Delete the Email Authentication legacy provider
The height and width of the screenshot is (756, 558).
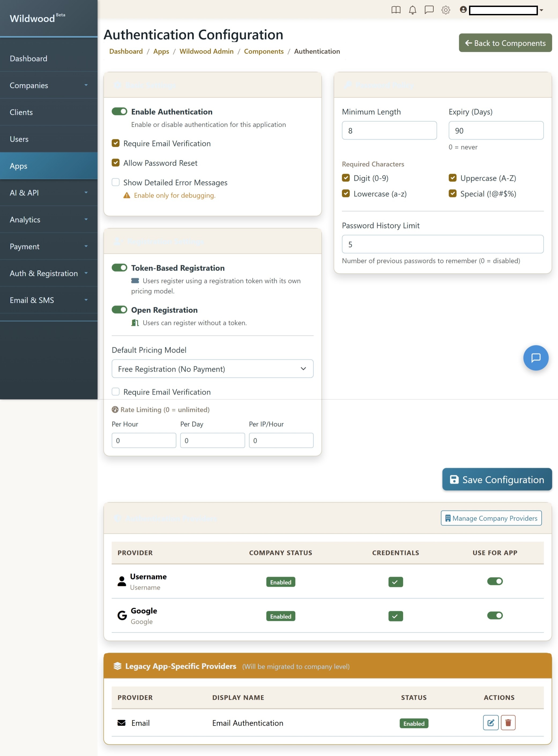click(x=508, y=722)
